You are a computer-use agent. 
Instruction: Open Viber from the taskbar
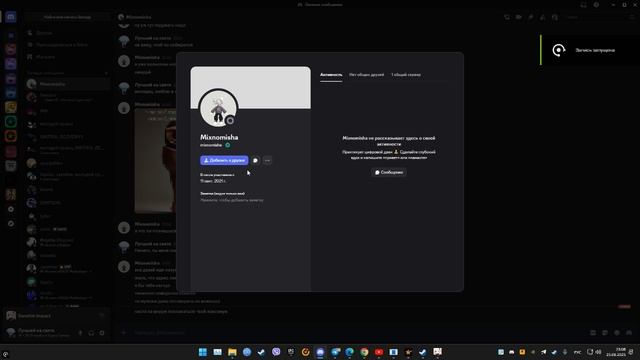pyautogui.click(x=276, y=352)
